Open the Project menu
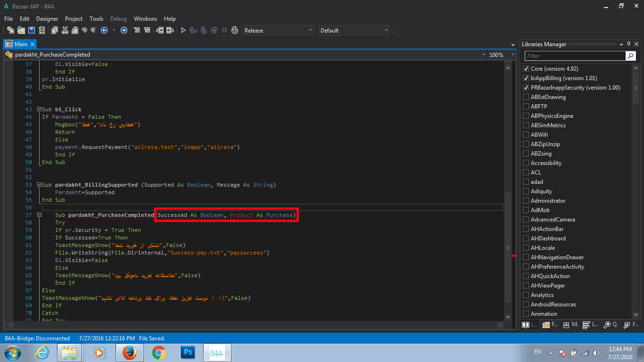This screenshot has height=362, width=644. click(x=74, y=19)
